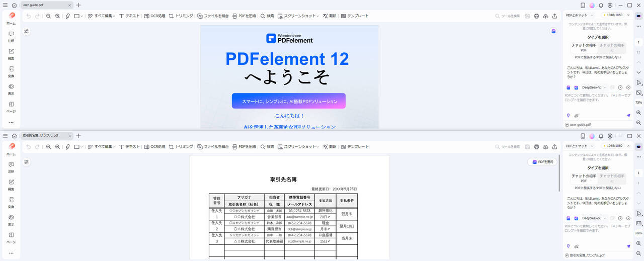The width and height of the screenshot is (644, 261).
Task: Open properties sliders icon in the 取引先名簿 window
Action: (27, 162)
